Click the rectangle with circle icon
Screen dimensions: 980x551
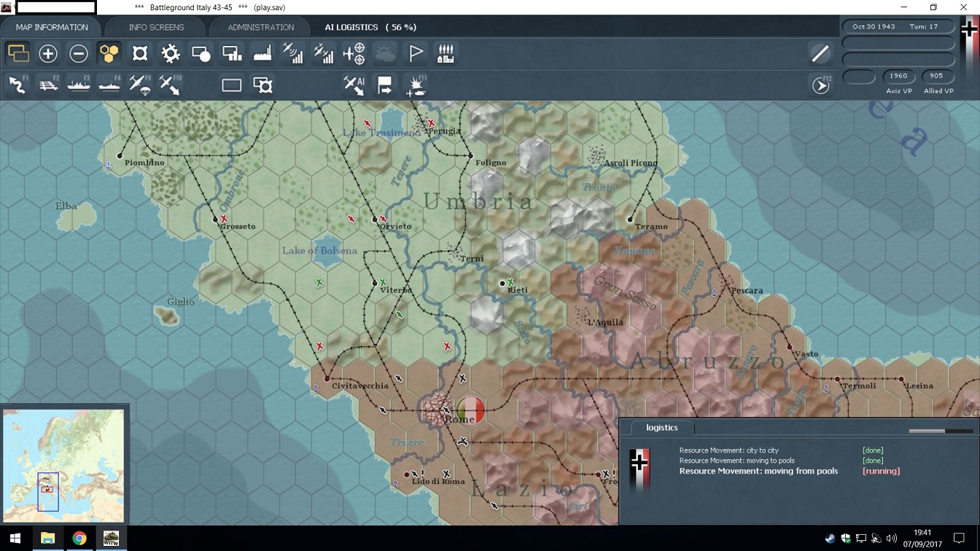[x=201, y=53]
